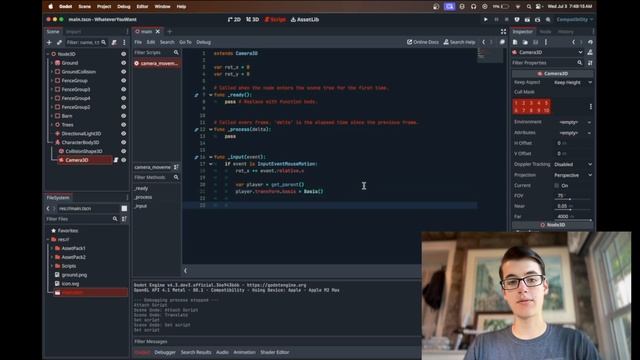Collapse the scripts panel with bottom arrow
Viewport: 640px width, 360px height.
pyautogui.click(x=185, y=271)
